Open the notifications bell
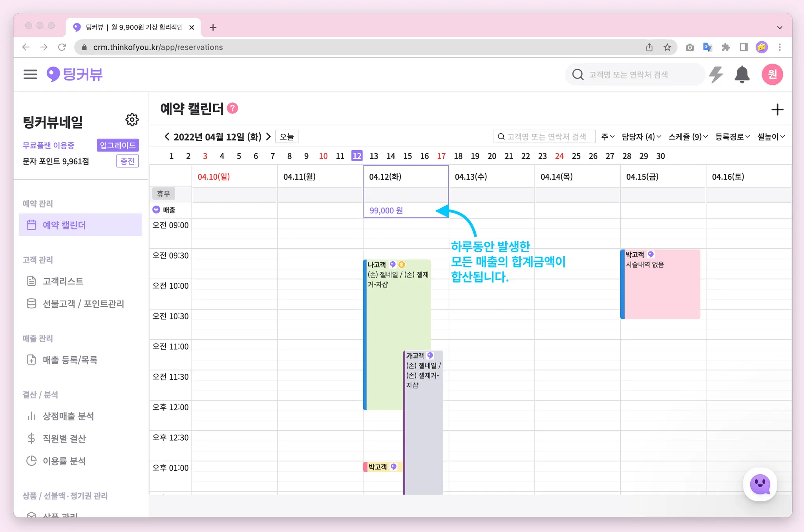Viewport: 804px width, 532px height. click(x=742, y=74)
